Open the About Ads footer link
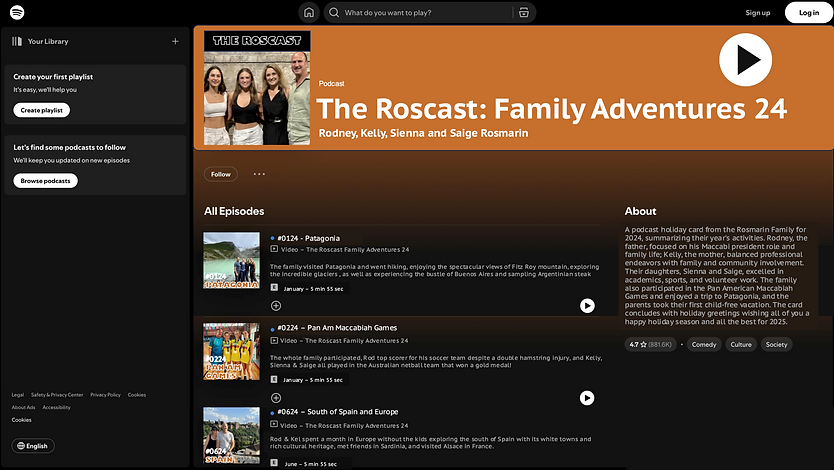This screenshot has width=834, height=470. (x=23, y=407)
